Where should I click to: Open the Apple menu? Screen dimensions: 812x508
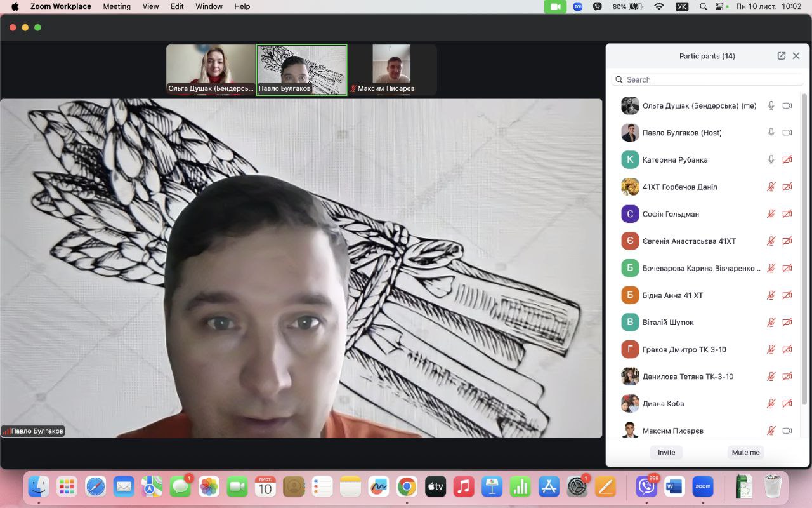tap(15, 6)
